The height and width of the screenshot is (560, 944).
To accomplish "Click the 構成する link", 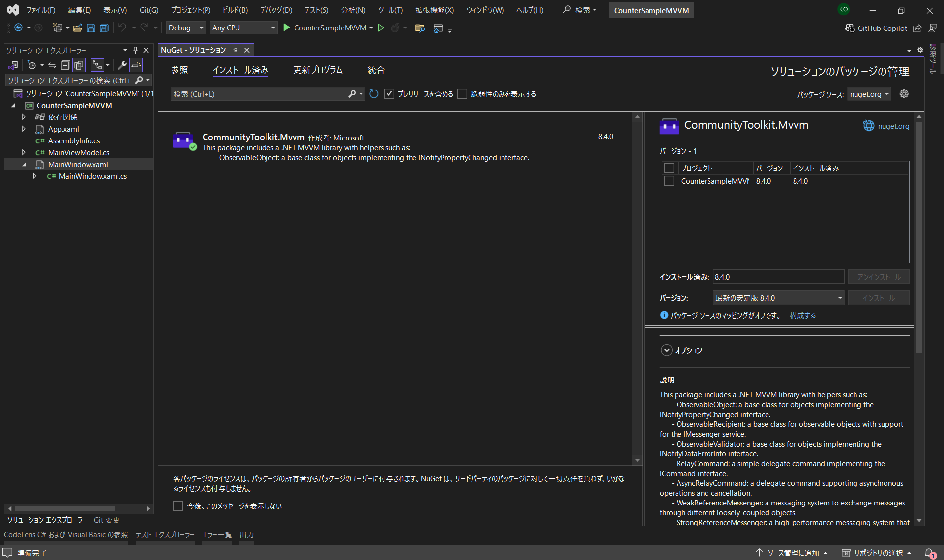I will coord(802,315).
